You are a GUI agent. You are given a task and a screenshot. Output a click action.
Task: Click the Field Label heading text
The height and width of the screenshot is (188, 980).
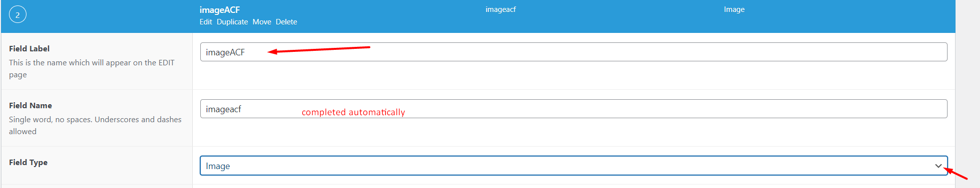(x=29, y=49)
